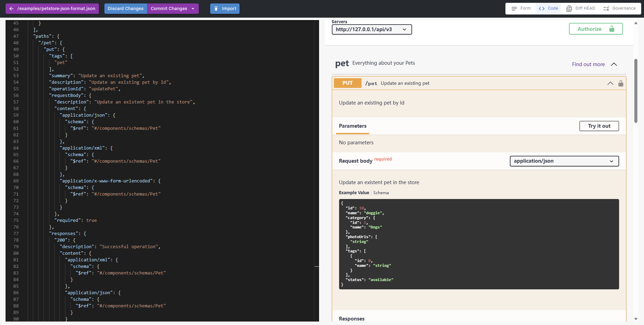Screen dimensions: 644x325
Task: Click the Code tab brackets icon
Action: click(x=542, y=9)
